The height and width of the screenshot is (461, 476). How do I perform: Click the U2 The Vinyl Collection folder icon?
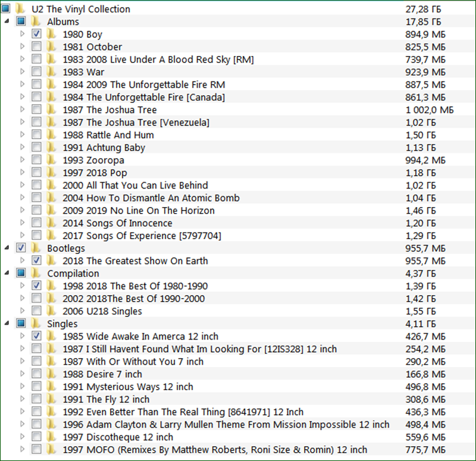click(20, 8)
